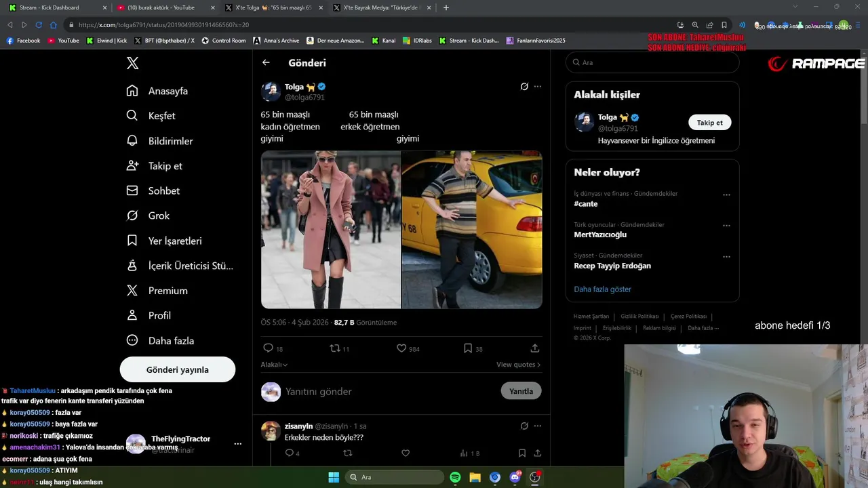Image resolution: width=868 pixels, height=488 pixels.
Task: Share zisanyIn's reply
Action: 538,453
